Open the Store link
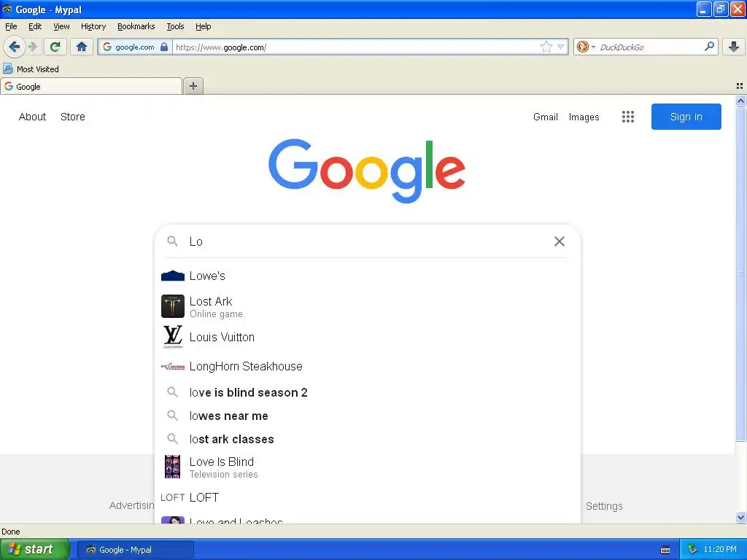The image size is (747, 560). pyautogui.click(x=72, y=117)
